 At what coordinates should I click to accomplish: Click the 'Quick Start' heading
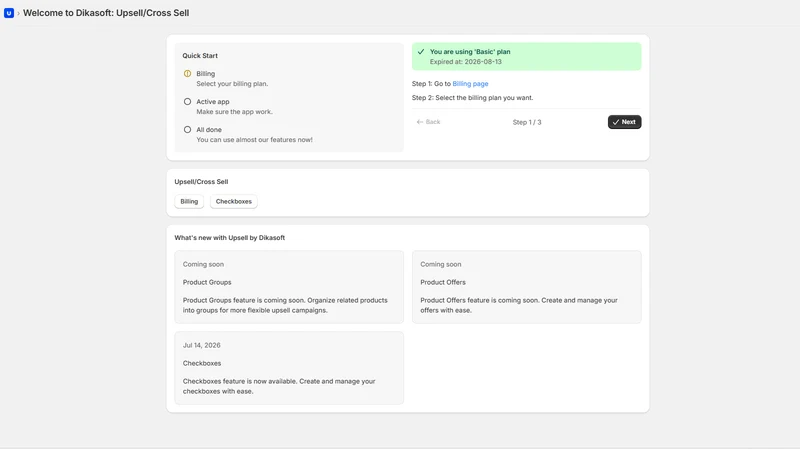(200, 56)
